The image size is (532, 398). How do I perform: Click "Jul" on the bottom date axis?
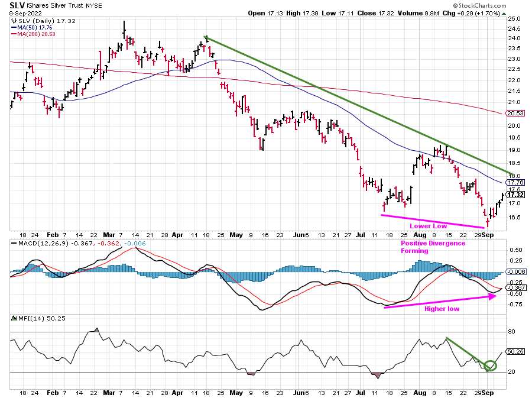[361, 393]
